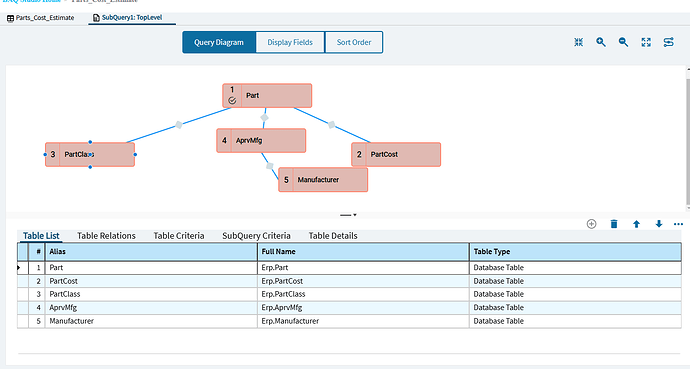Click the Erp.PartCost full name cell
The width and height of the screenshot is (690, 369).
pyautogui.click(x=363, y=281)
